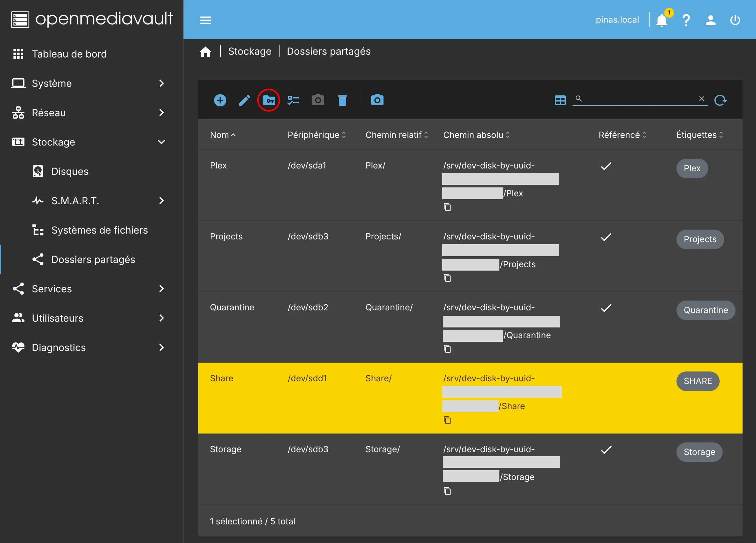Open folder permissions via the key-folder icon
The height and width of the screenshot is (543, 756).
click(269, 100)
